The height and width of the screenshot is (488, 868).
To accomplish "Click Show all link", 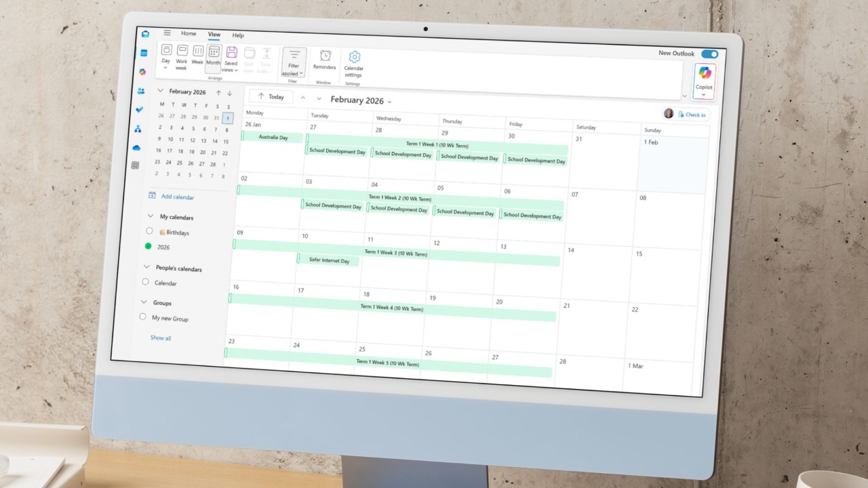I will [161, 338].
